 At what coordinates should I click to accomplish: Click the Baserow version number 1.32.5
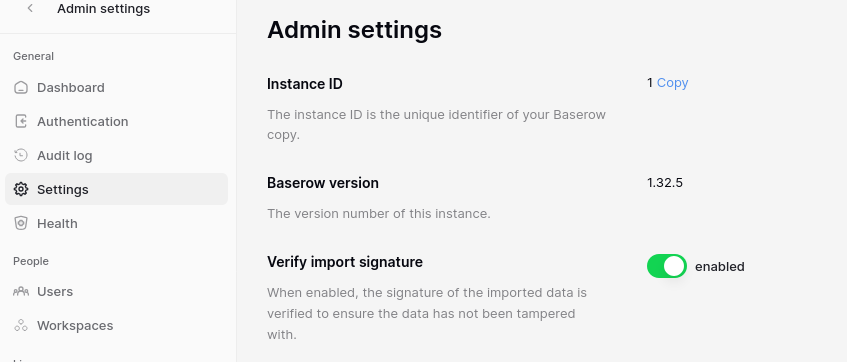pos(665,183)
